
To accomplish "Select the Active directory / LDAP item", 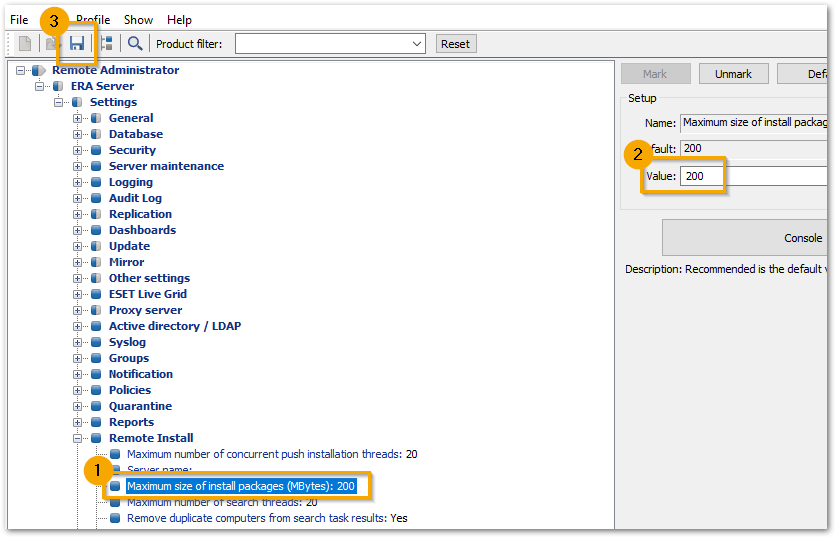I will [175, 326].
